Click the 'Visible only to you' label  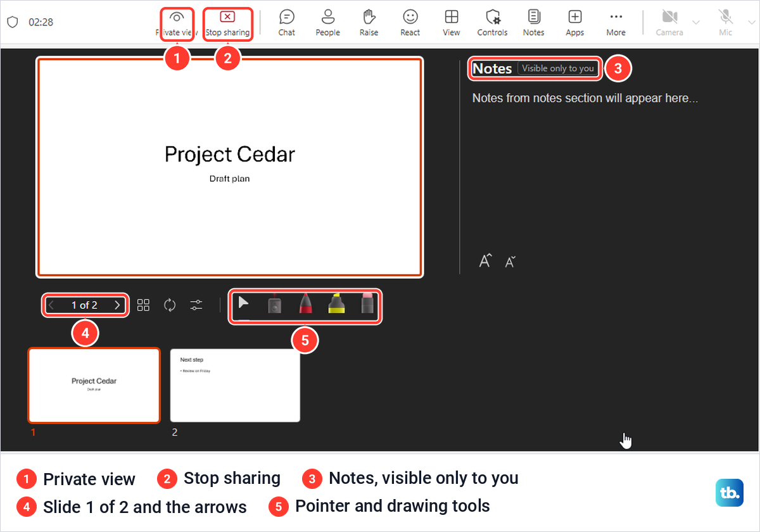558,68
